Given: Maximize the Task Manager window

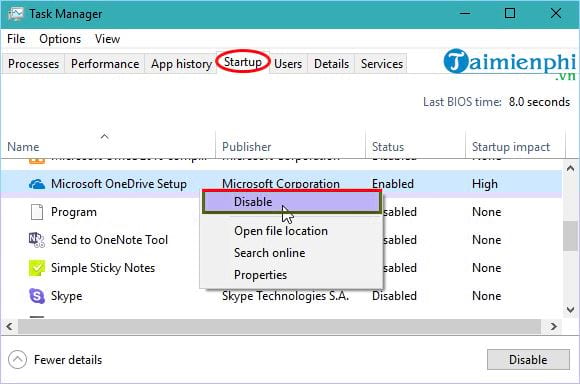Looking at the screenshot, I should pyautogui.click(x=510, y=14).
